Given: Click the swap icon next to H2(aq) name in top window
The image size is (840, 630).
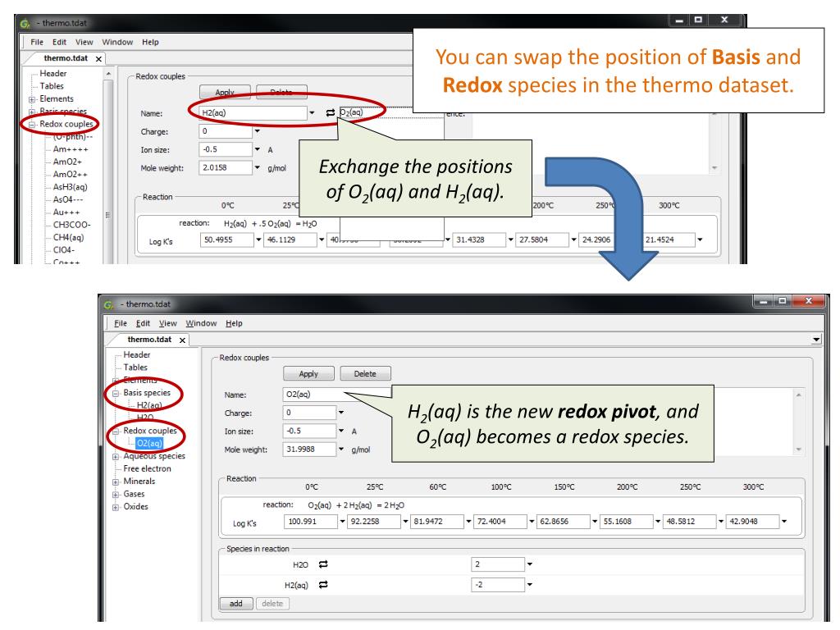Looking at the screenshot, I should pos(330,112).
